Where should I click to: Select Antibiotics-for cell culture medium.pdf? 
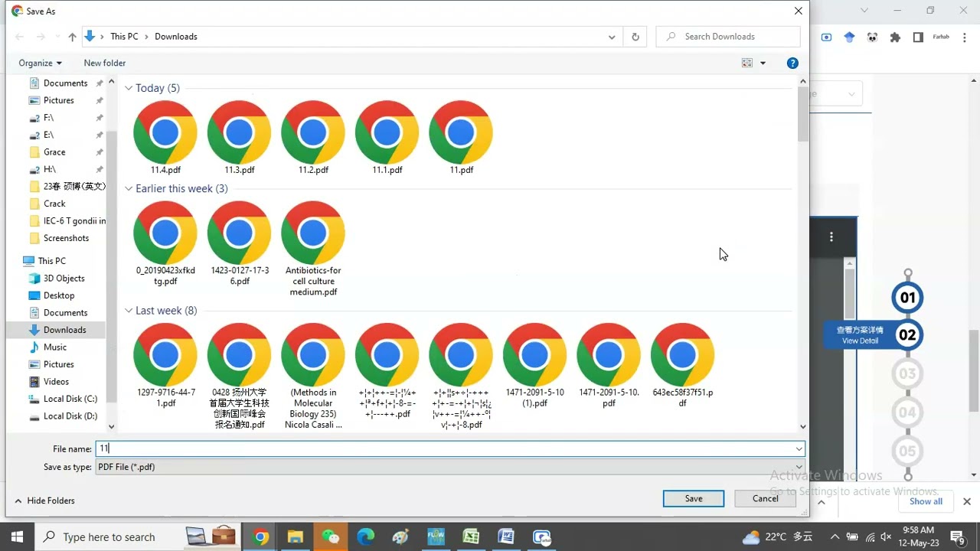(313, 249)
